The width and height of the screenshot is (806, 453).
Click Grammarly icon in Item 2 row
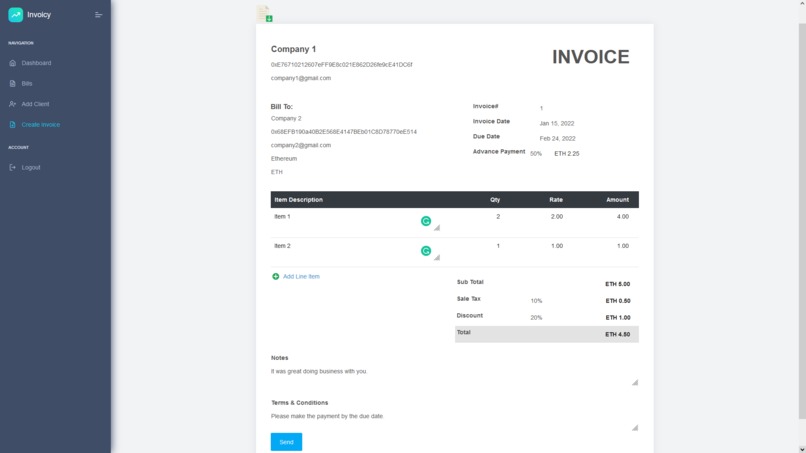tap(426, 251)
